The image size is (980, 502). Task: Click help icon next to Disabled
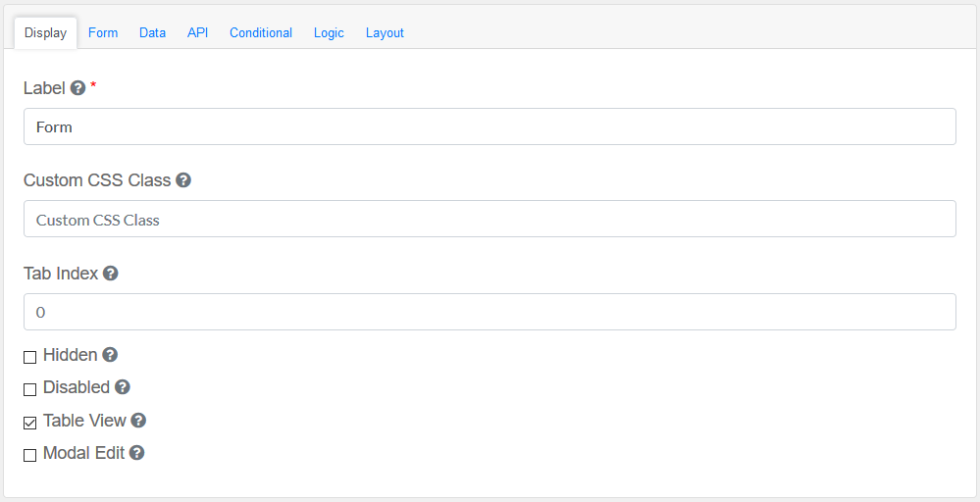tap(122, 387)
